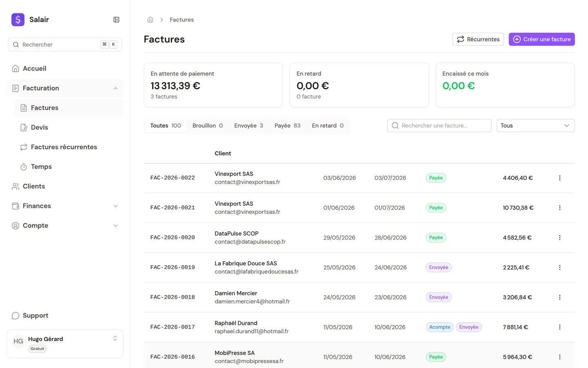Open Hugo Gérard account switcher
This screenshot has width=588, height=368.
pos(65,344)
